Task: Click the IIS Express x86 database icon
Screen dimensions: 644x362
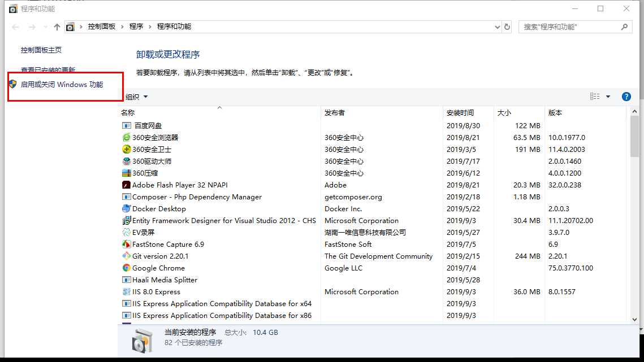Action: coord(127,316)
